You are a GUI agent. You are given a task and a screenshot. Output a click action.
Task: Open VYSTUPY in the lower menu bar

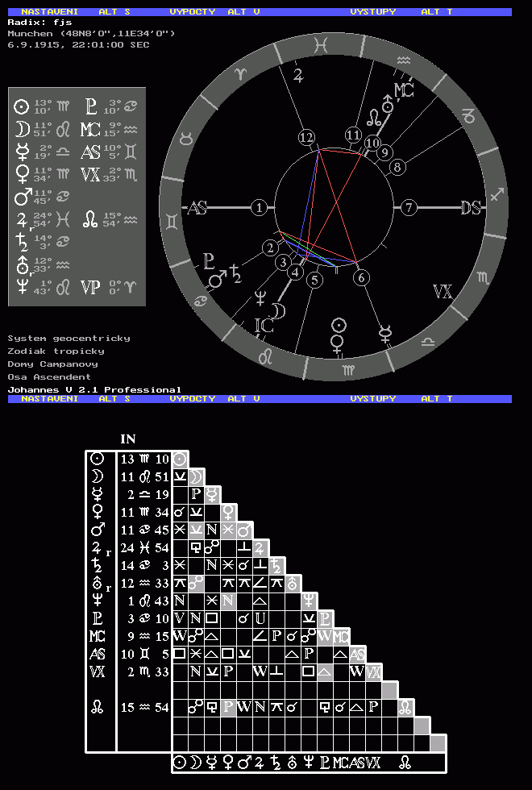(373, 399)
